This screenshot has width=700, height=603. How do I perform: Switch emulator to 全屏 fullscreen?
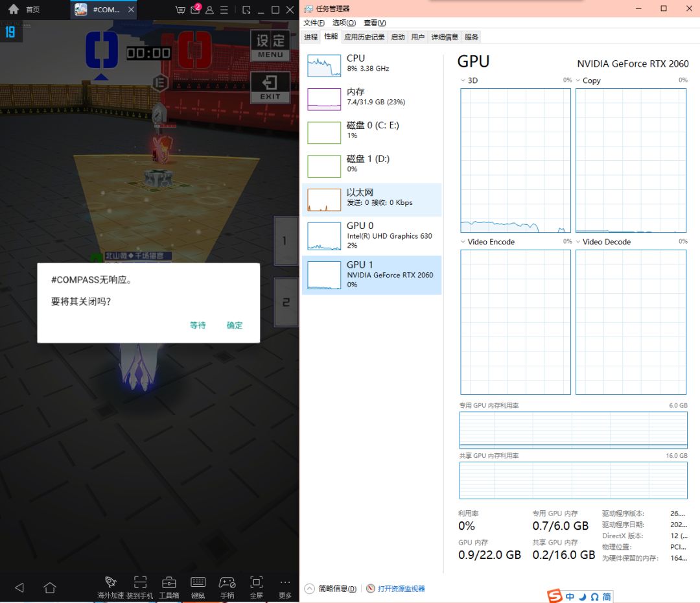256,587
